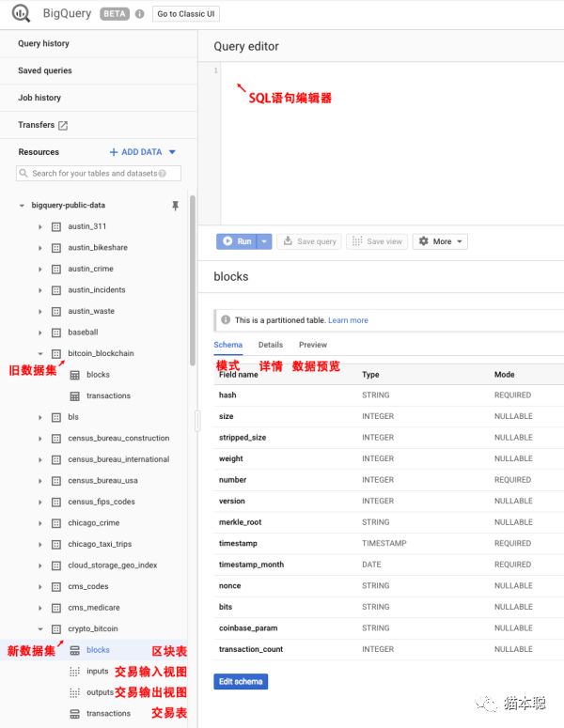Open the help icon in the search box
564x728 pixels.
click(162, 173)
